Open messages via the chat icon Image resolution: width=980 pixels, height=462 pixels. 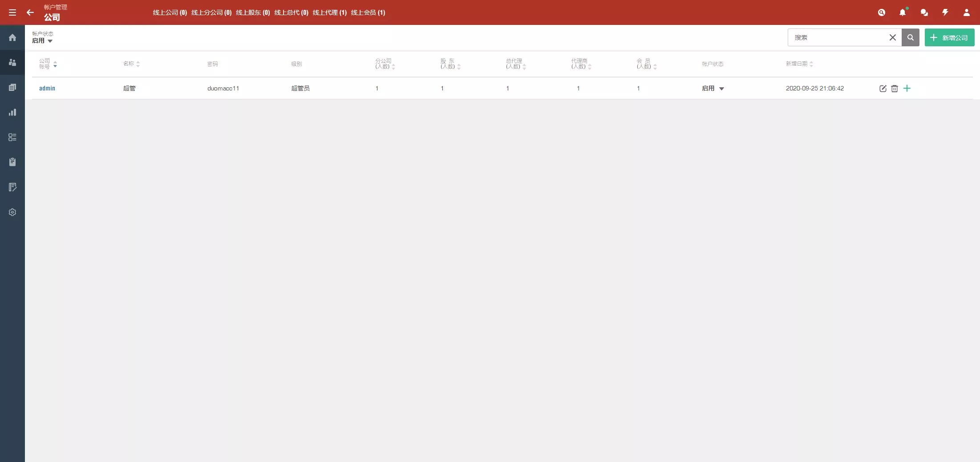point(924,12)
